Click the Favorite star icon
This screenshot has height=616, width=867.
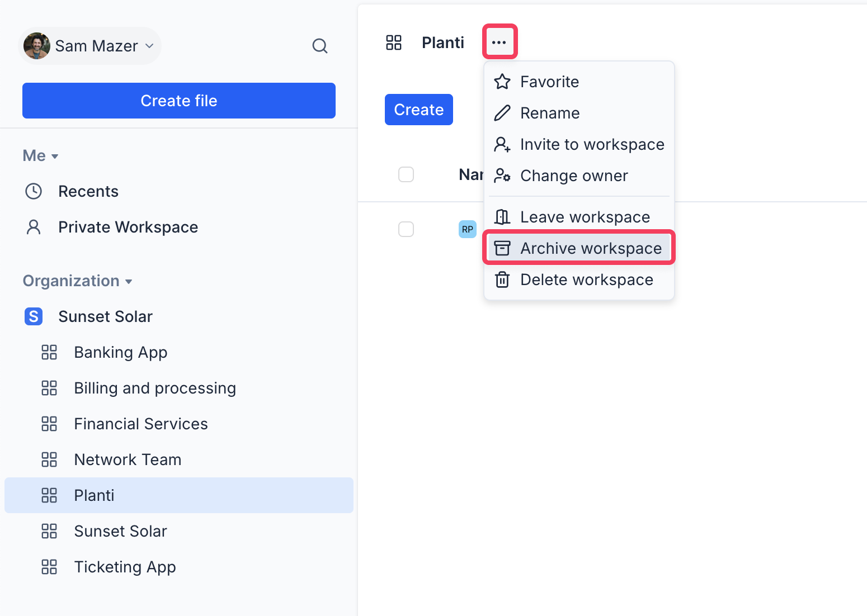[502, 82]
